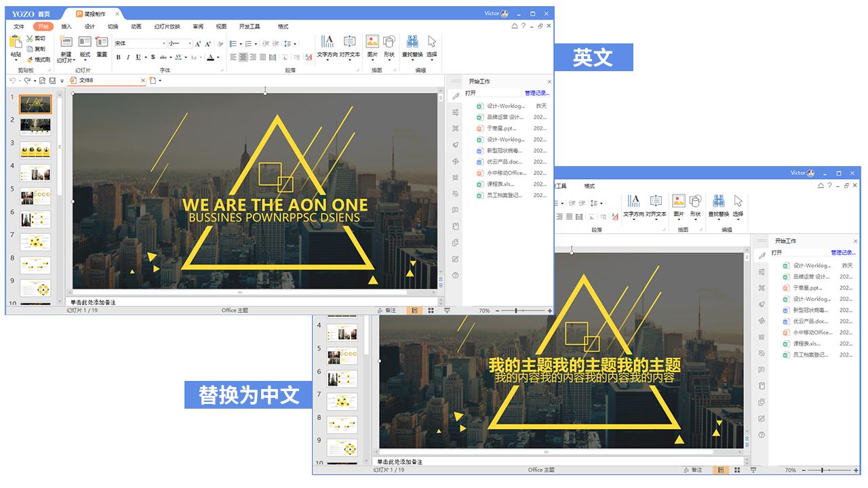The width and height of the screenshot is (868, 488).
Task: Click the 查找替换 (Find and Replace) icon
Action: tap(412, 41)
